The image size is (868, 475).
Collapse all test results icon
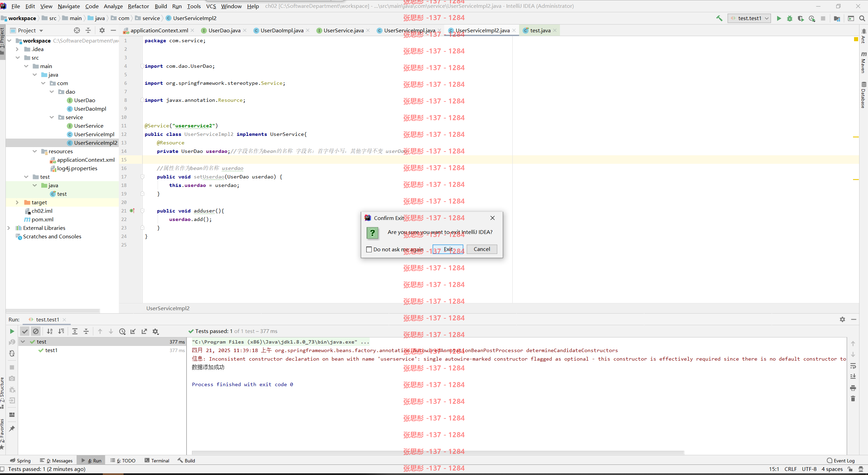(x=86, y=331)
